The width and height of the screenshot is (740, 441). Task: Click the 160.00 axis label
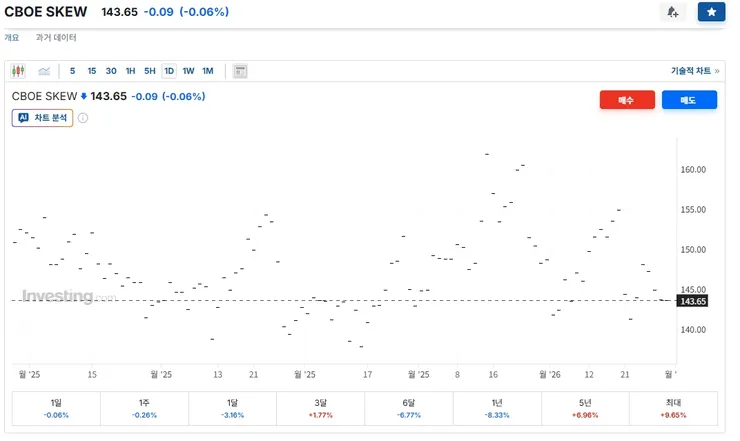pos(693,170)
